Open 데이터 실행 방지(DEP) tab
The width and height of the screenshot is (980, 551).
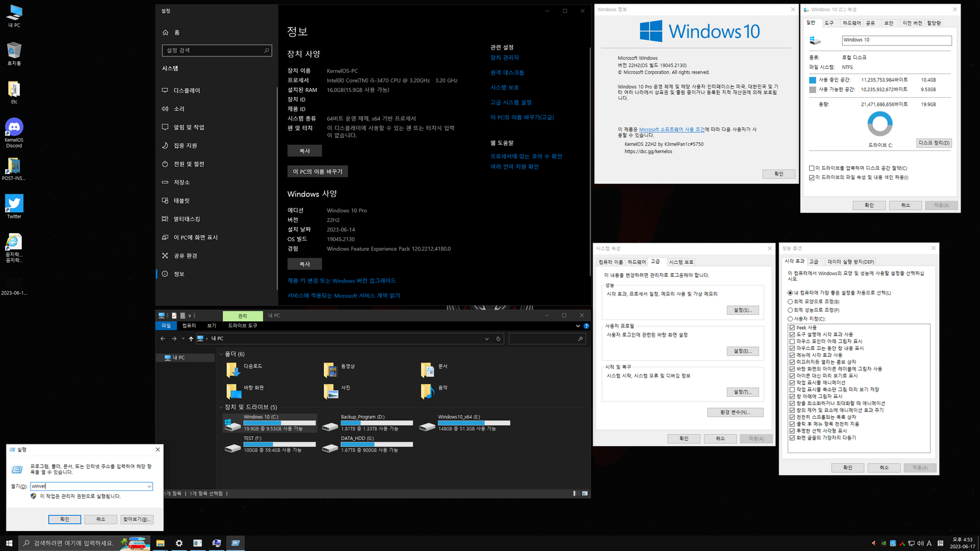coord(850,262)
